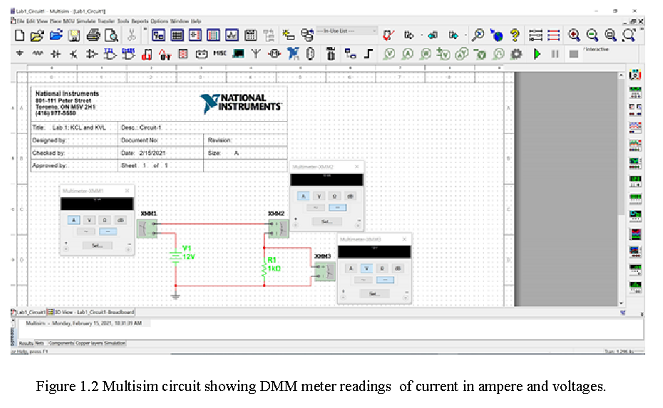The width and height of the screenshot is (663, 408).
Task: Open the Components tab in spreadsheet view
Action: coord(61,343)
